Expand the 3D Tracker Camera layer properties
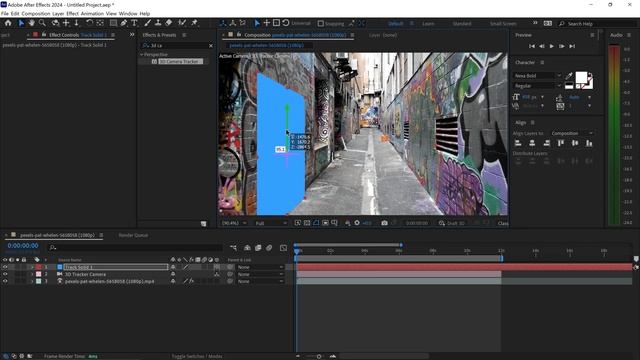This screenshot has width=640, height=360. 32,274
